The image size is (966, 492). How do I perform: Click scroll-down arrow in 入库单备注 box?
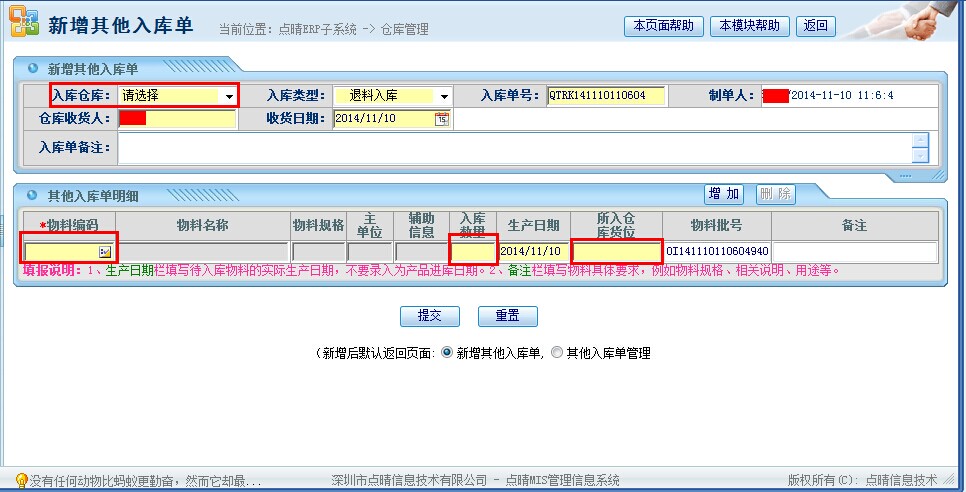click(x=920, y=155)
